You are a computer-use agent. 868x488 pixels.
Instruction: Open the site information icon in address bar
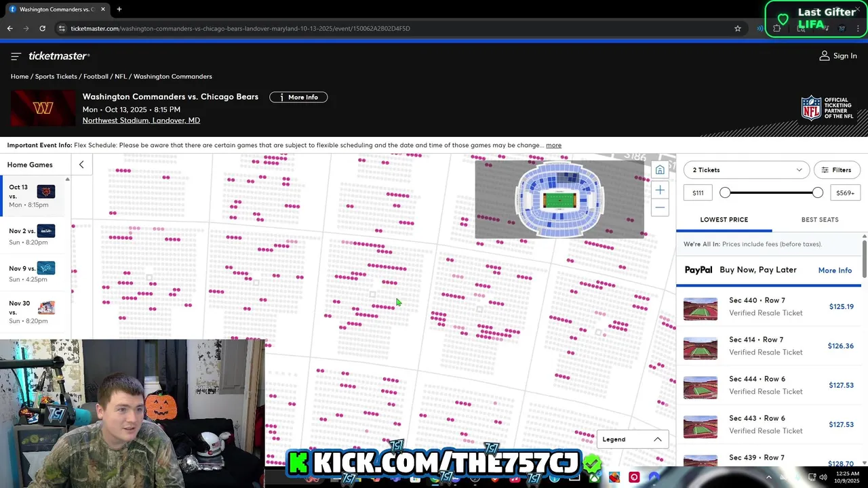62,28
